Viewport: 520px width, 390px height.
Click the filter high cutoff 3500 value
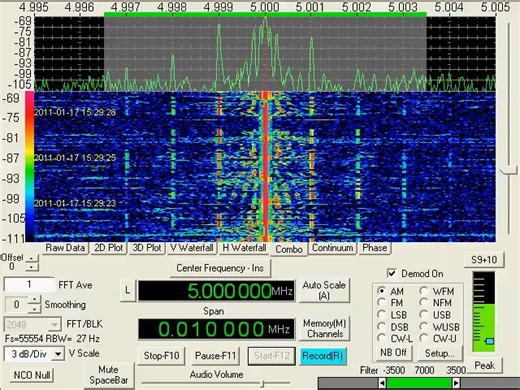coord(456,370)
